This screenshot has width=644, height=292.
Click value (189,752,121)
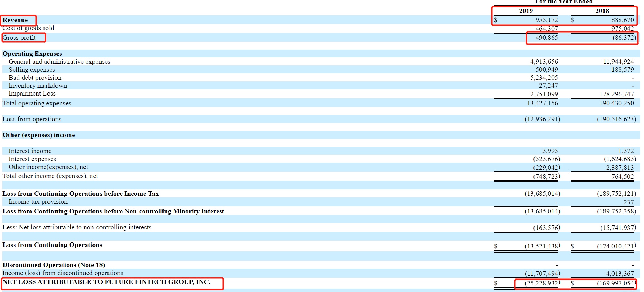(617, 194)
